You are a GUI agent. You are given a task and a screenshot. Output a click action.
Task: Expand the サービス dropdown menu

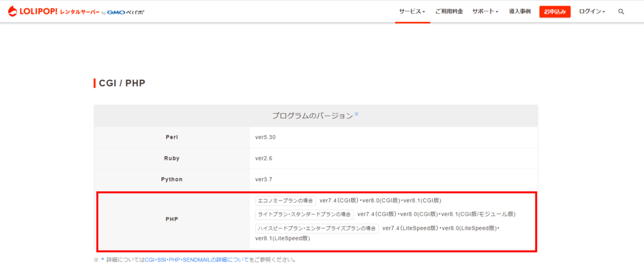tap(412, 12)
